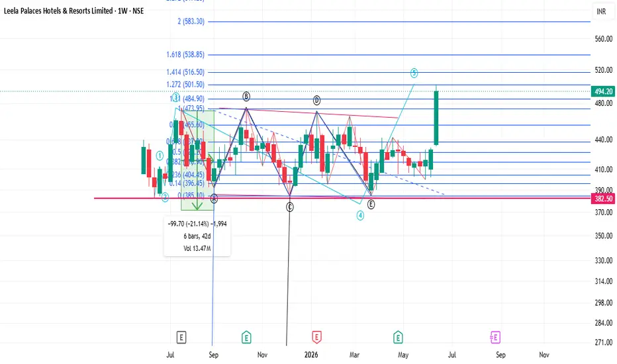Select the circled B pattern point
617x364 pixels.
pos(246,97)
